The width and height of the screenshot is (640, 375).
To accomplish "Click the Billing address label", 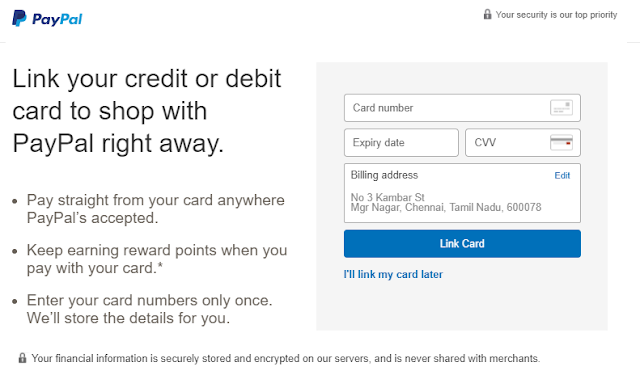I will click(384, 175).
